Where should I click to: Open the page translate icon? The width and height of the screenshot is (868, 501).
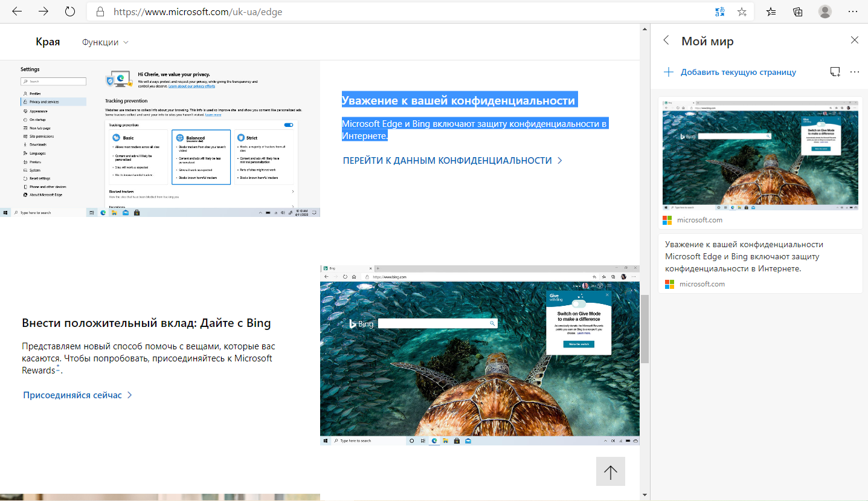pyautogui.click(x=719, y=11)
